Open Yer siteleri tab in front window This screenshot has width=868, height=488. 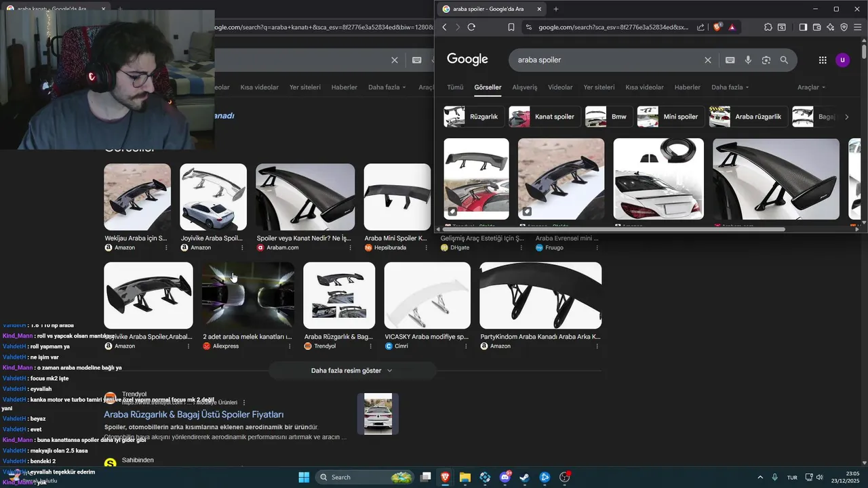[x=599, y=87]
